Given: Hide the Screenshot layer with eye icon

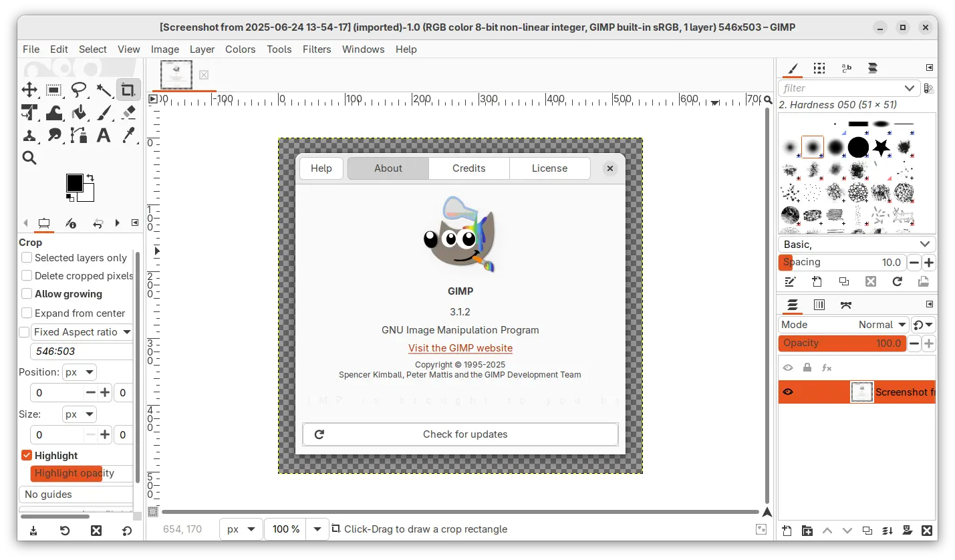Looking at the screenshot, I should [x=788, y=392].
